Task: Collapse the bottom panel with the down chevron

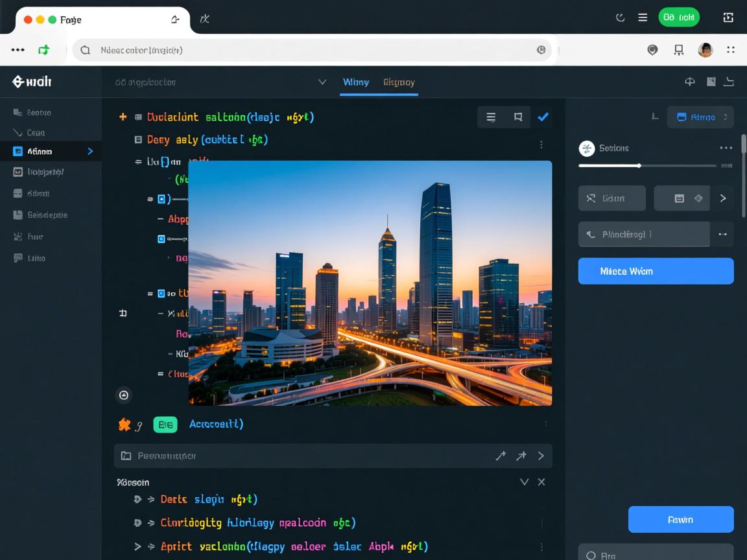Action: tap(524, 482)
